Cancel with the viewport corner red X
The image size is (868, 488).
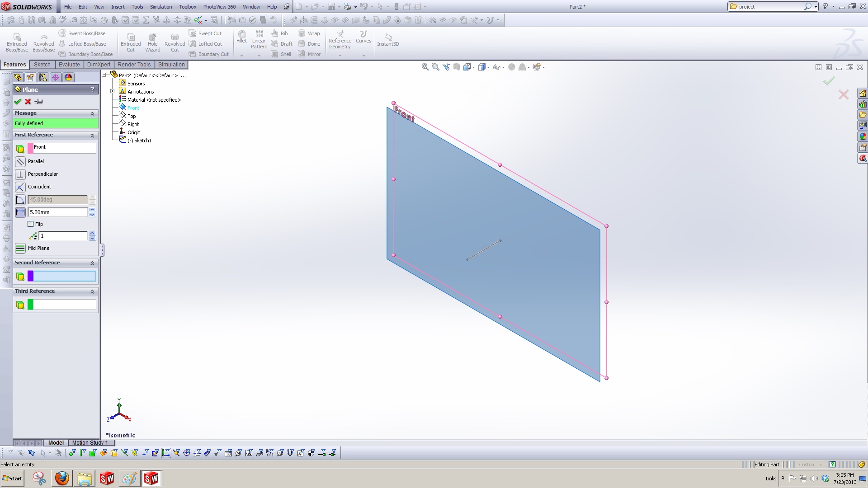[x=843, y=94]
